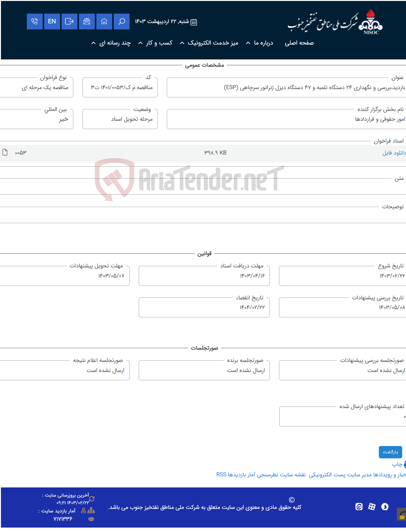406x532 pixels.
Task: Click the last update timestamp ۱۴۰۳/۰۲/۲۲ ۰۹:۲۱
Action: [x=73, y=503]
